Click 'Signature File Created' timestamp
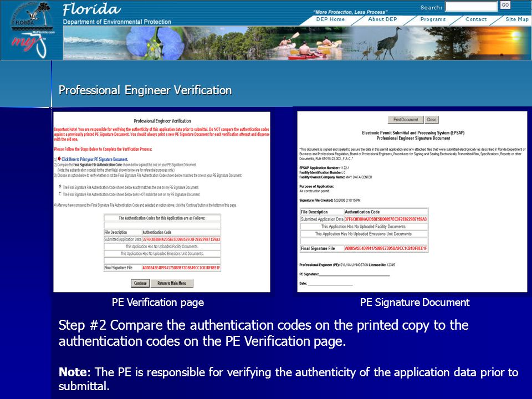 330,200
